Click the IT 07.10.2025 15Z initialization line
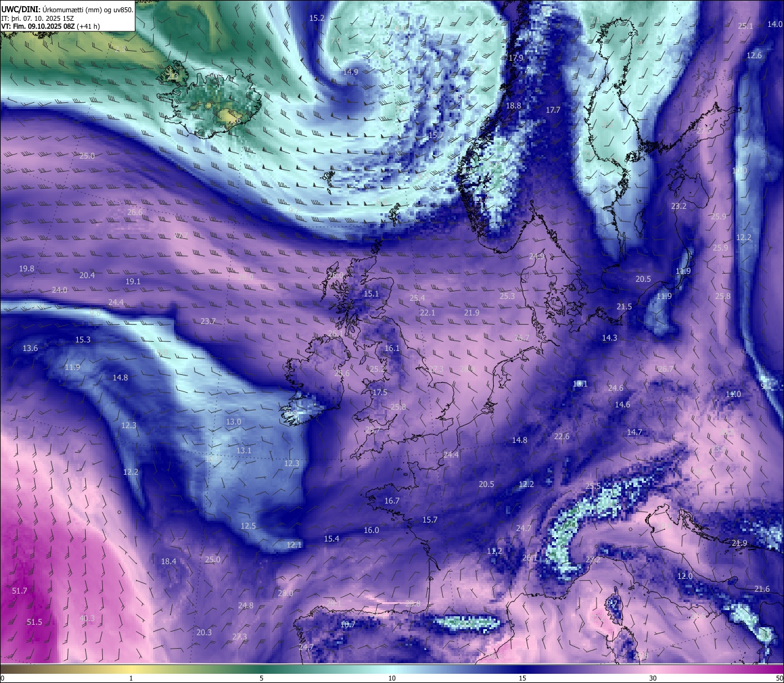The image size is (784, 683). [37, 18]
